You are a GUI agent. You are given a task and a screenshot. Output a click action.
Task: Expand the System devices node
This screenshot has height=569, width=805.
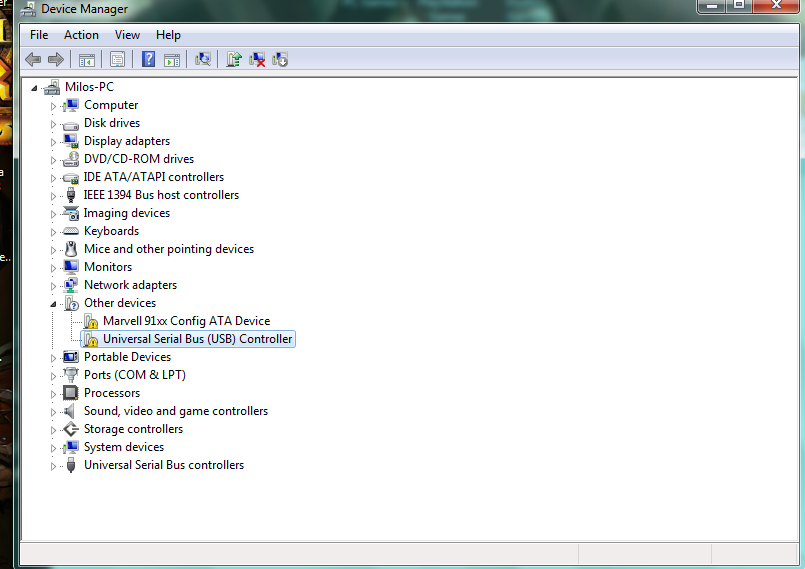click(x=53, y=448)
